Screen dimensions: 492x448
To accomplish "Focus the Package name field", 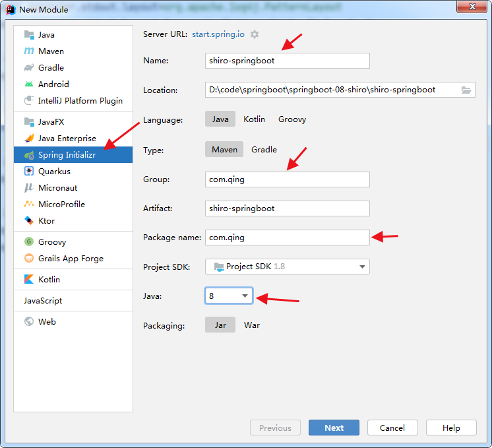I will click(288, 238).
